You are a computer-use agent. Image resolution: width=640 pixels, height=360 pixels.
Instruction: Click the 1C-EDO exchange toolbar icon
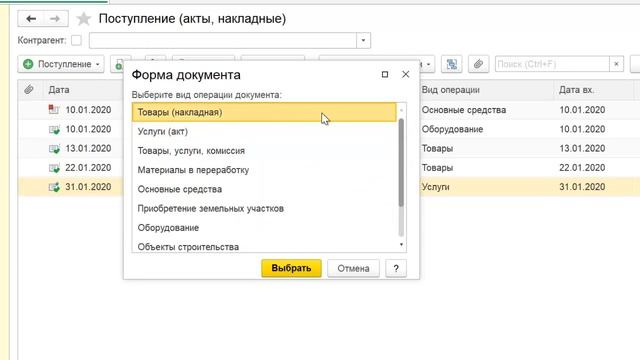452,64
